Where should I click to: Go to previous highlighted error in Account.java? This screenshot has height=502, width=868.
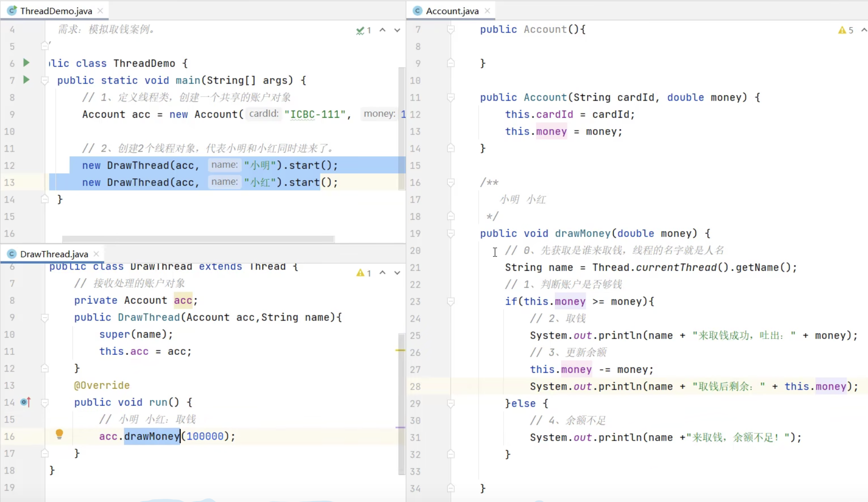coord(863,30)
